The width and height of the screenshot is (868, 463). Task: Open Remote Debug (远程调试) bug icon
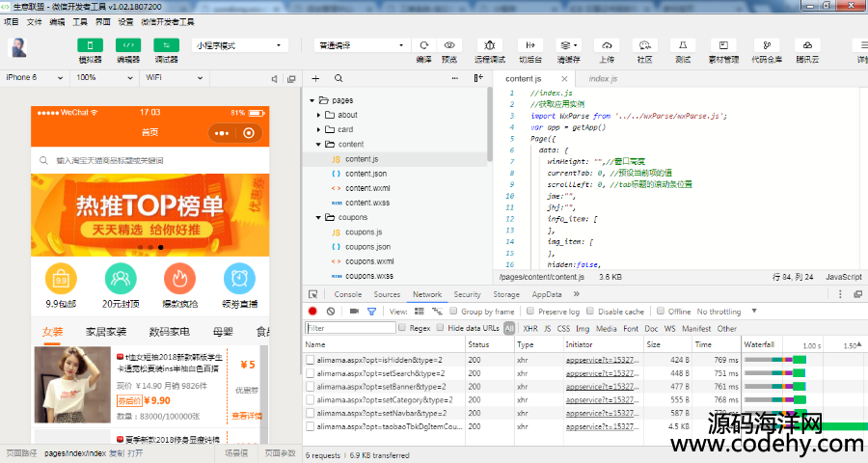click(x=490, y=45)
